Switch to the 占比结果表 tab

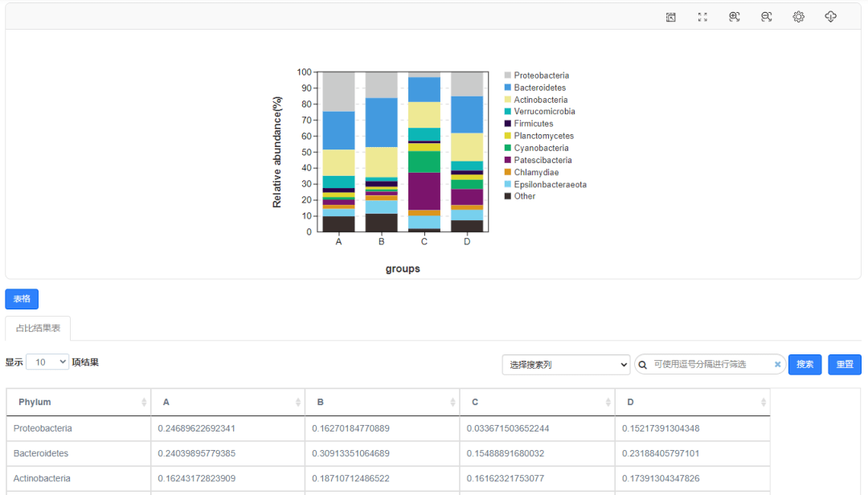point(38,328)
